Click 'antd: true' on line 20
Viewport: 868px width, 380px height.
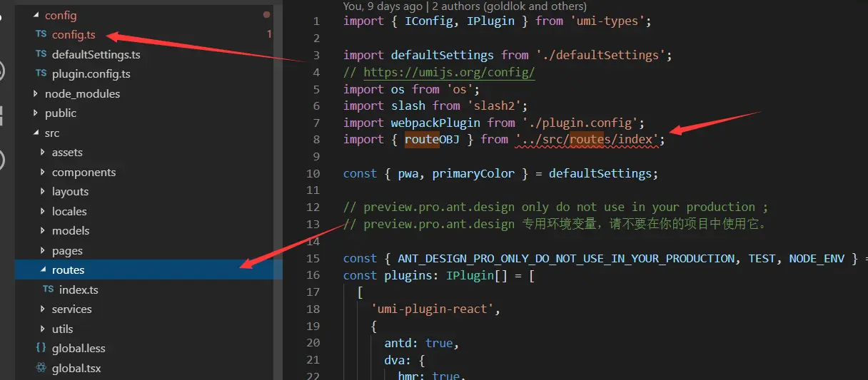click(x=418, y=343)
